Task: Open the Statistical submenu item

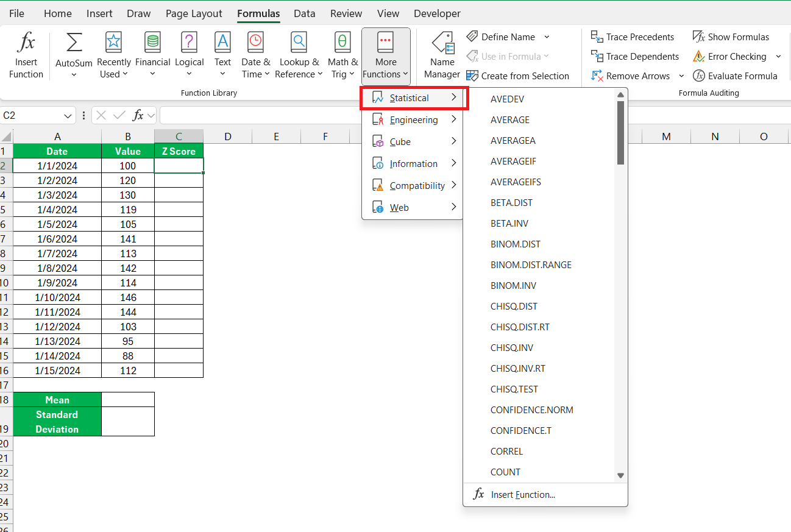Action: point(414,98)
